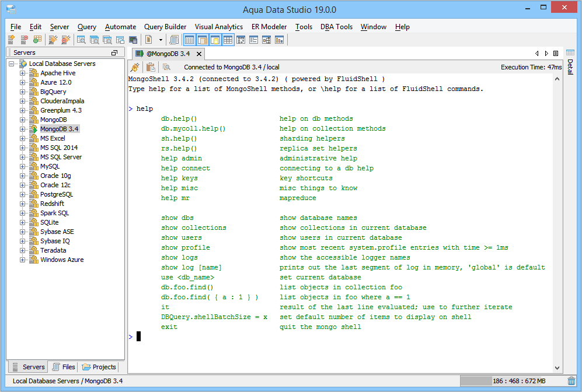Click the Register Server toolbar icon
This screenshot has width=582, height=392.
point(11,40)
